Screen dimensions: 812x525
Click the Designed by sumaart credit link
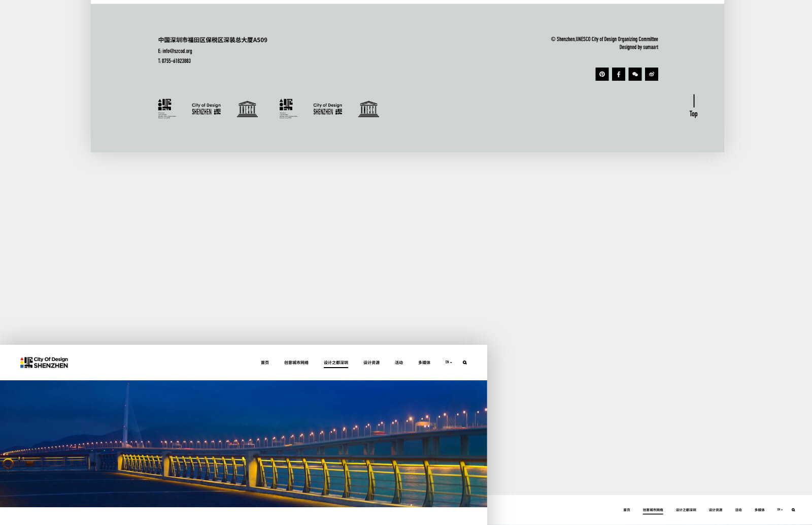tap(638, 47)
